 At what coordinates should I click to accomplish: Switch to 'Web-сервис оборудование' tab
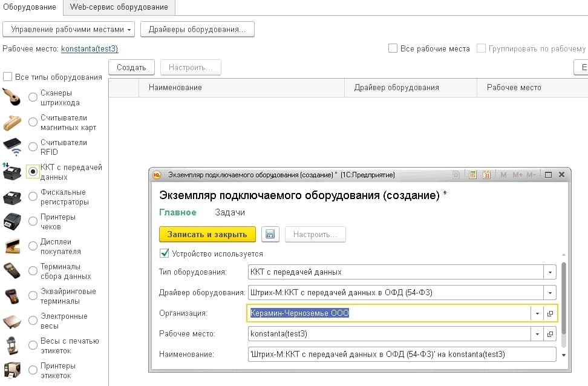(119, 7)
